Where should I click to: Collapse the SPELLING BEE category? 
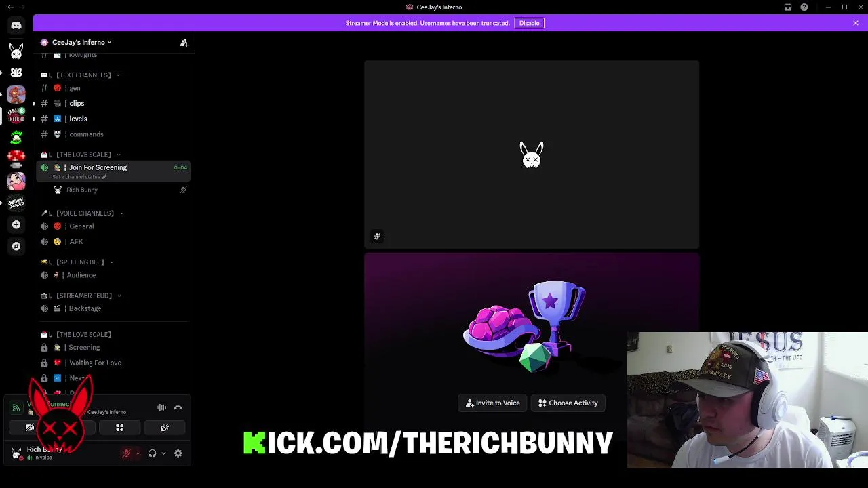[77, 262]
